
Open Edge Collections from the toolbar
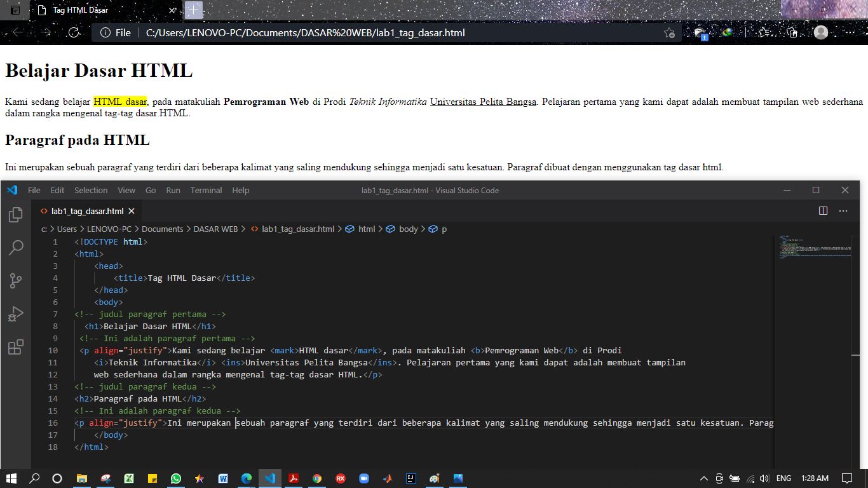click(792, 32)
